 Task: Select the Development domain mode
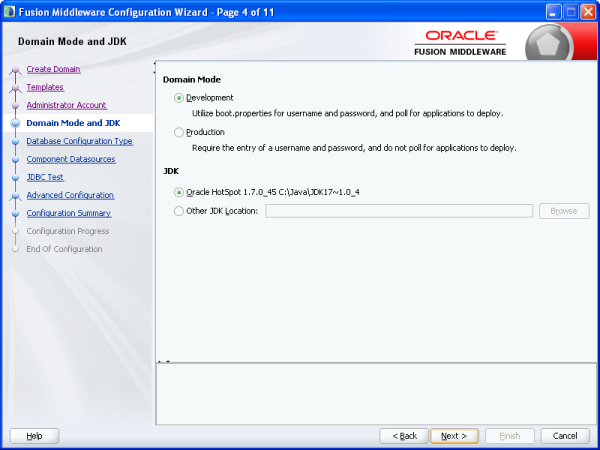coord(179,98)
